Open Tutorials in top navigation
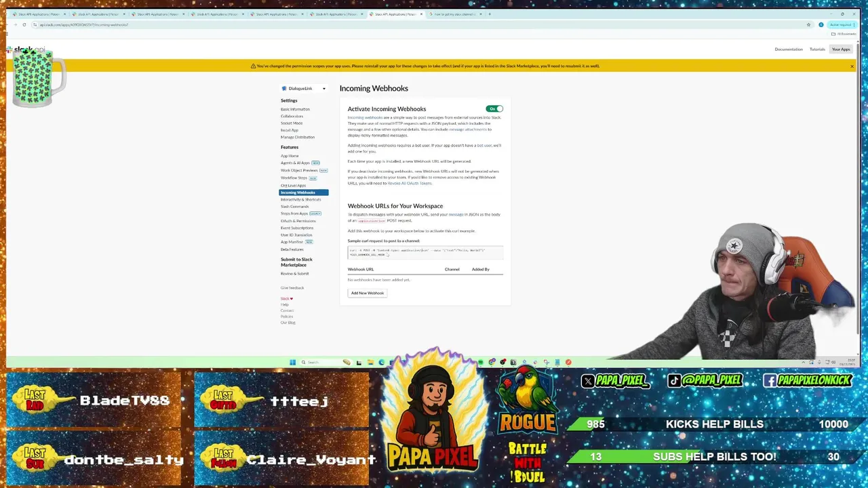Image resolution: width=868 pixels, height=488 pixels. click(817, 49)
